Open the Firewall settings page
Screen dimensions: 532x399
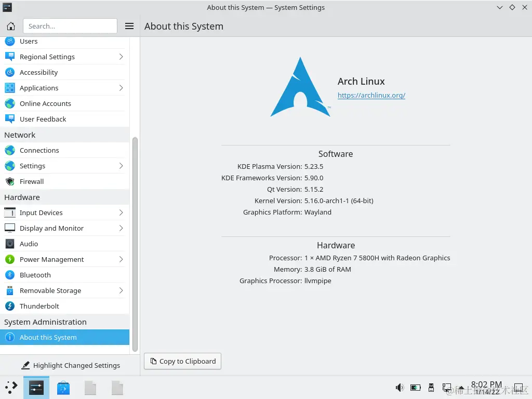[32, 181]
